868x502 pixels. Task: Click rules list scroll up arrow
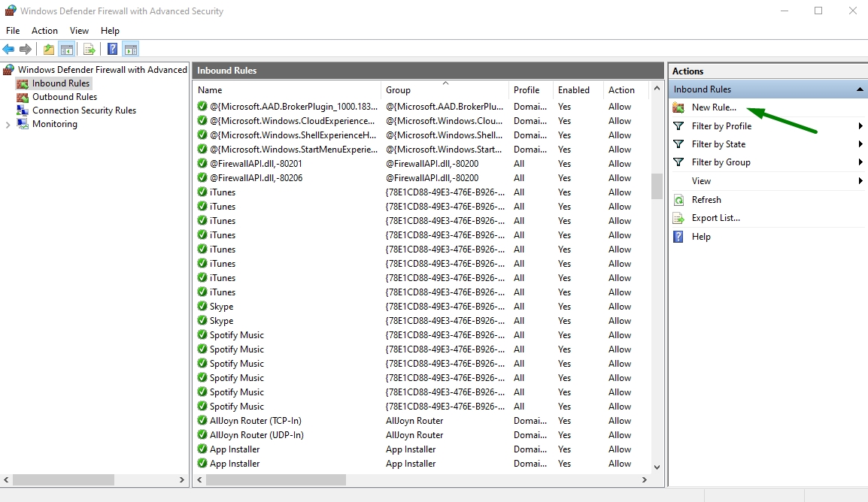point(657,89)
